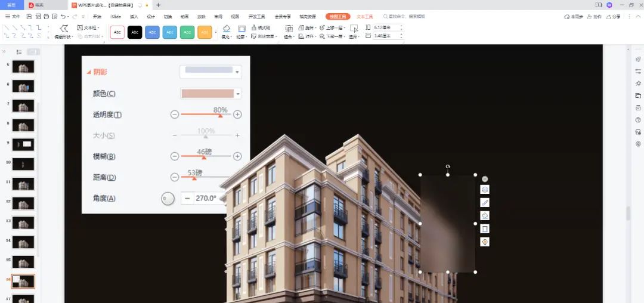Open the 对齐 align dropdown
The width and height of the screenshot is (644, 303).
click(x=308, y=36)
